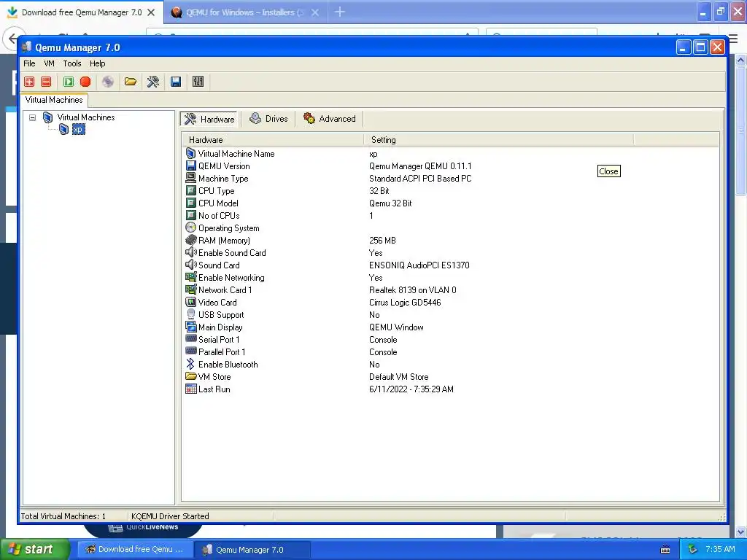Click the system tray network icon

coord(692,550)
